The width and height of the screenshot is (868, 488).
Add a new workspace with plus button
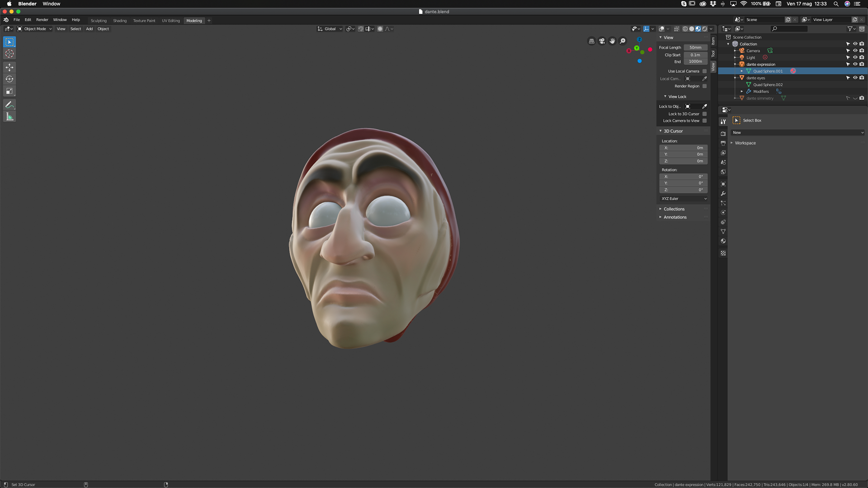[x=209, y=21]
